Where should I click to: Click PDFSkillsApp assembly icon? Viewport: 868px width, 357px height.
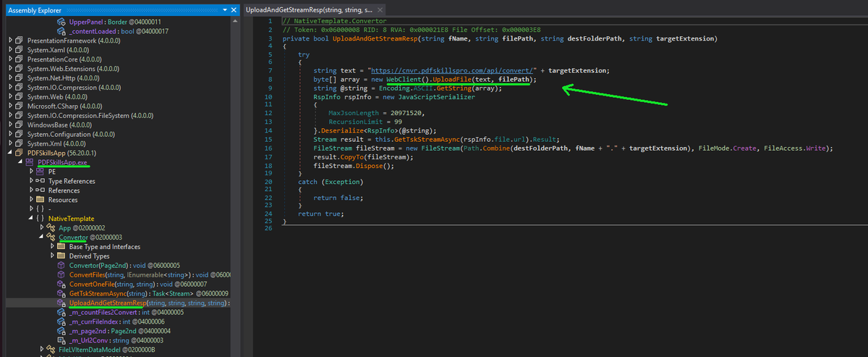pos(20,153)
